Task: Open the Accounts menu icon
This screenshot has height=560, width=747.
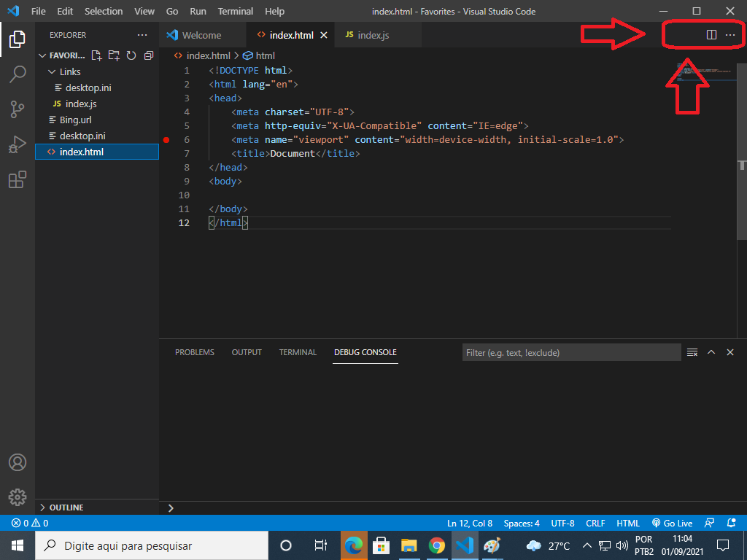Action: pyautogui.click(x=18, y=462)
